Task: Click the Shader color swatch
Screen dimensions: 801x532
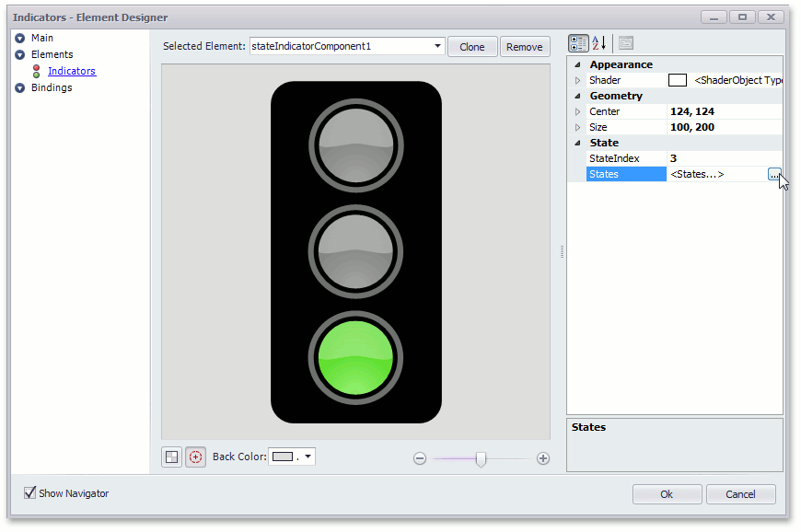Action: [679, 80]
